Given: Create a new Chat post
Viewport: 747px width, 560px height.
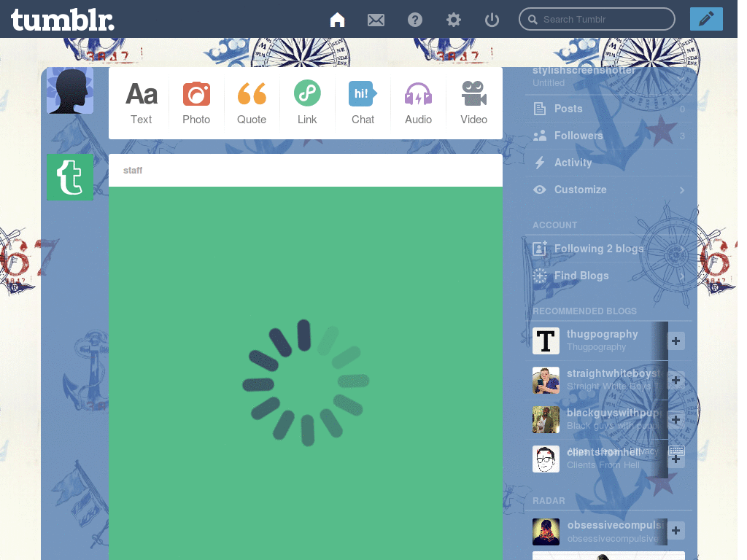Looking at the screenshot, I should pyautogui.click(x=363, y=104).
